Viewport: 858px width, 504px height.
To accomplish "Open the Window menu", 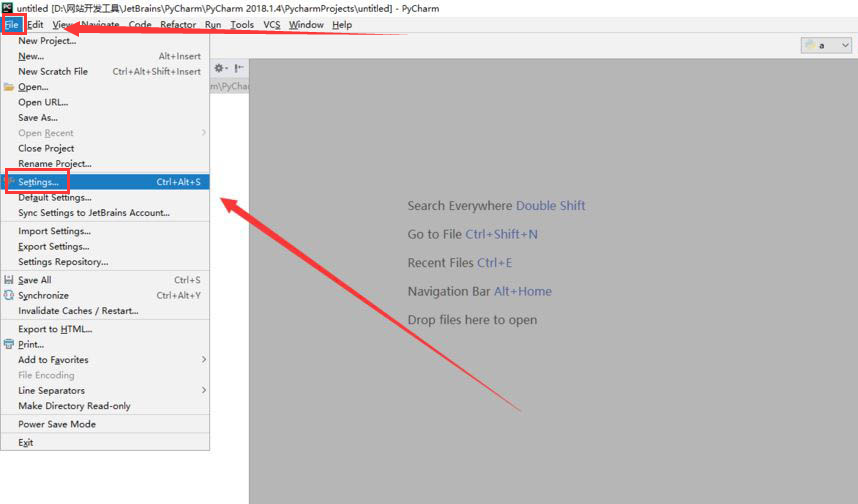I will tap(306, 25).
